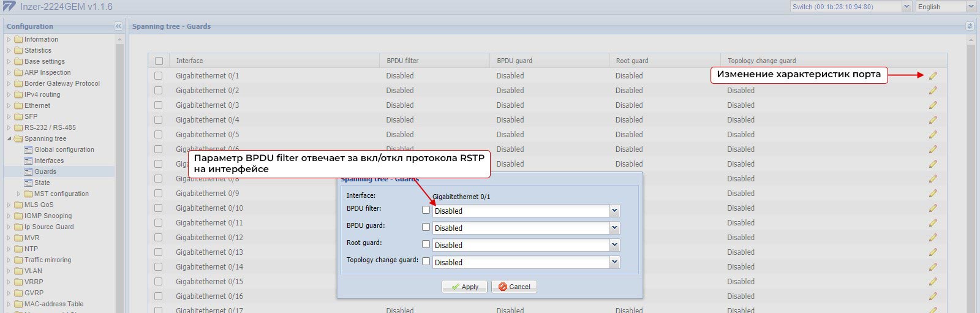The image size is (980, 313).
Task: Click pencil icon for Gigabitethernet 0/9
Action: click(933, 194)
